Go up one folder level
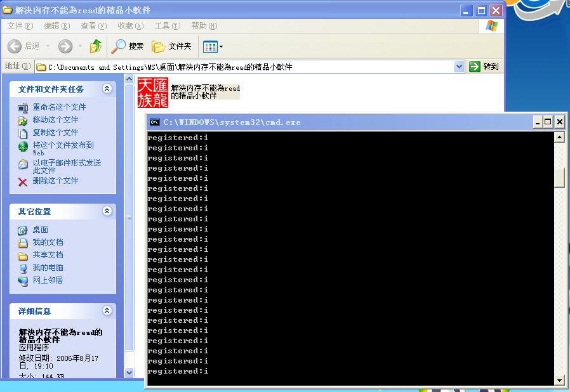Image resolution: width=570 pixels, height=392 pixels. [x=96, y=46]
